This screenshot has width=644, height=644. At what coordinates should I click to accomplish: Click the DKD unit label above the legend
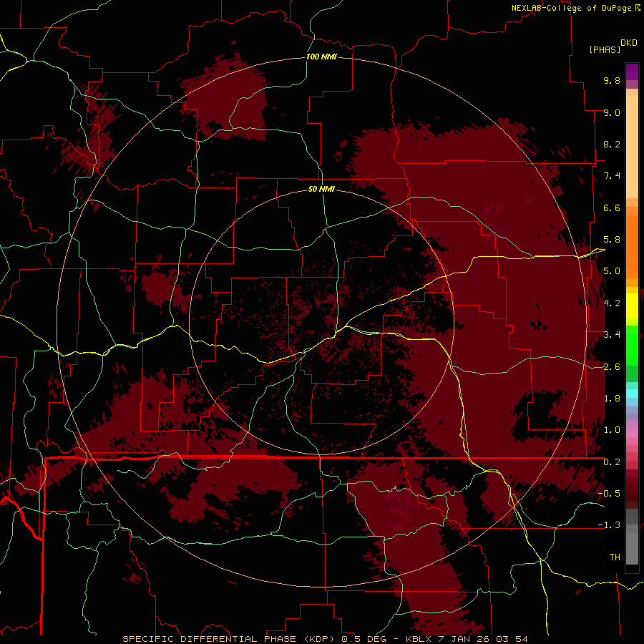click(x=629, y=43)
